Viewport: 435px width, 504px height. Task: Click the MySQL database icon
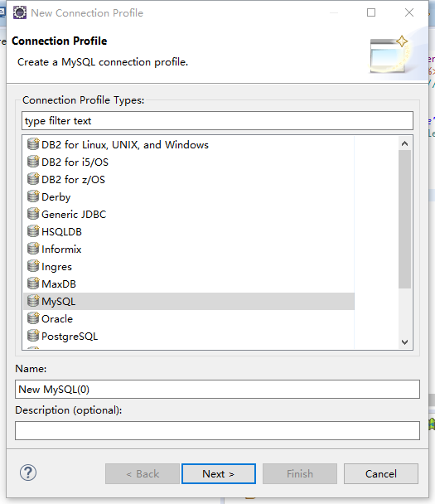[33, 301]
